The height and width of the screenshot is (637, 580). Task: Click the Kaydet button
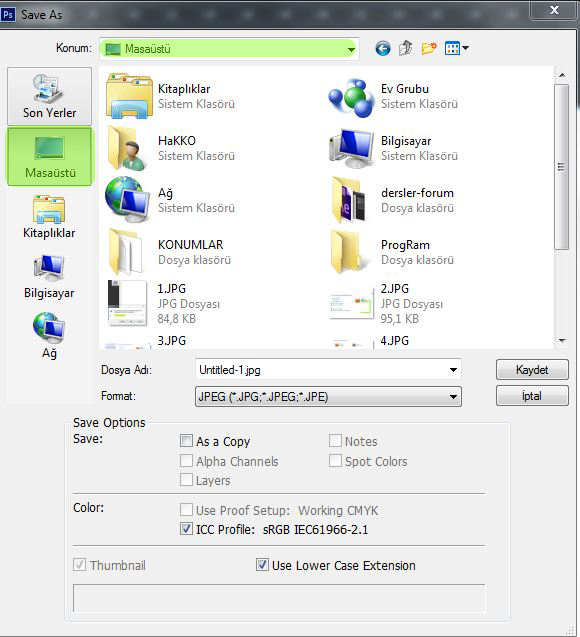(x=532, y=370)
